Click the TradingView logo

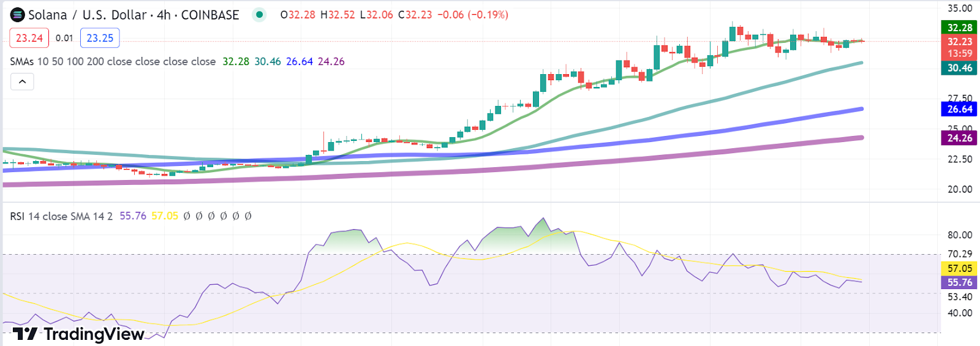click(78, 334)
